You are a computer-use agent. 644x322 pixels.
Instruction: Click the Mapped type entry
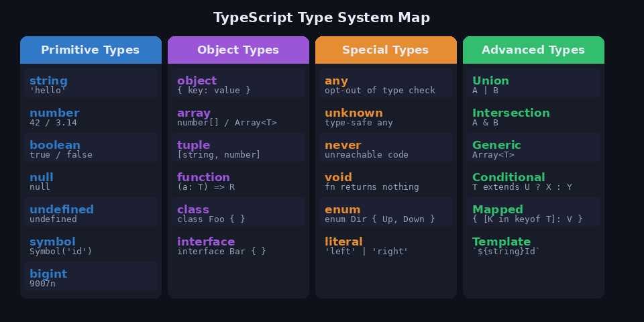(533, 213)
